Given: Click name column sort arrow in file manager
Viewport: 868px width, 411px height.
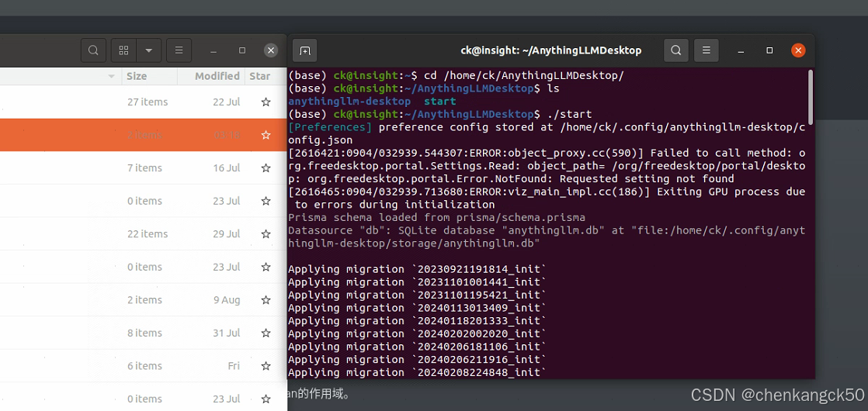Looking at the screenshot, I should point(112,76).
